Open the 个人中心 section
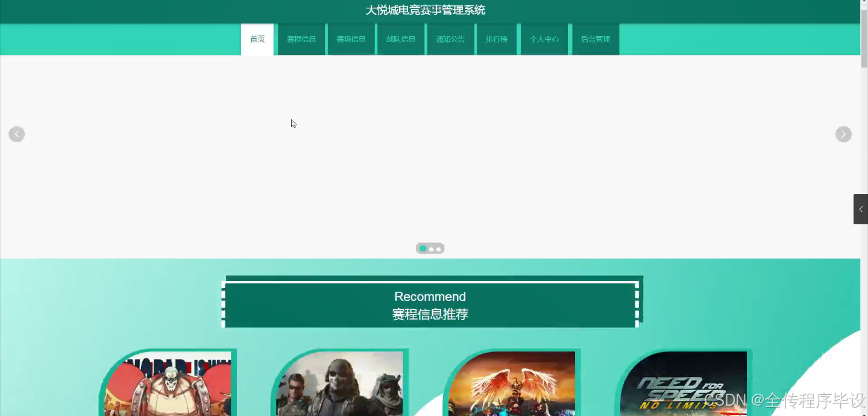The width and height of the screenshot is (868, 416). click(544, 39)
